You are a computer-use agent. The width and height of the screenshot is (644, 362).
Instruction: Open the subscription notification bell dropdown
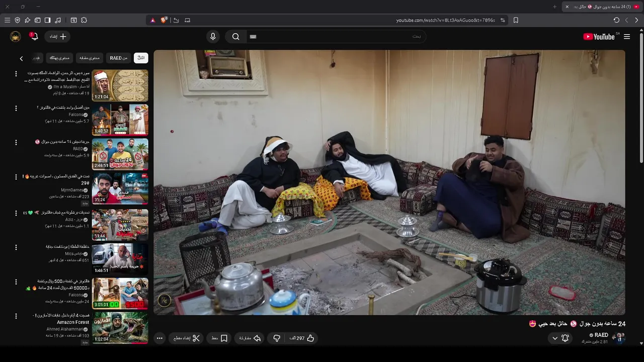(560, 338)
